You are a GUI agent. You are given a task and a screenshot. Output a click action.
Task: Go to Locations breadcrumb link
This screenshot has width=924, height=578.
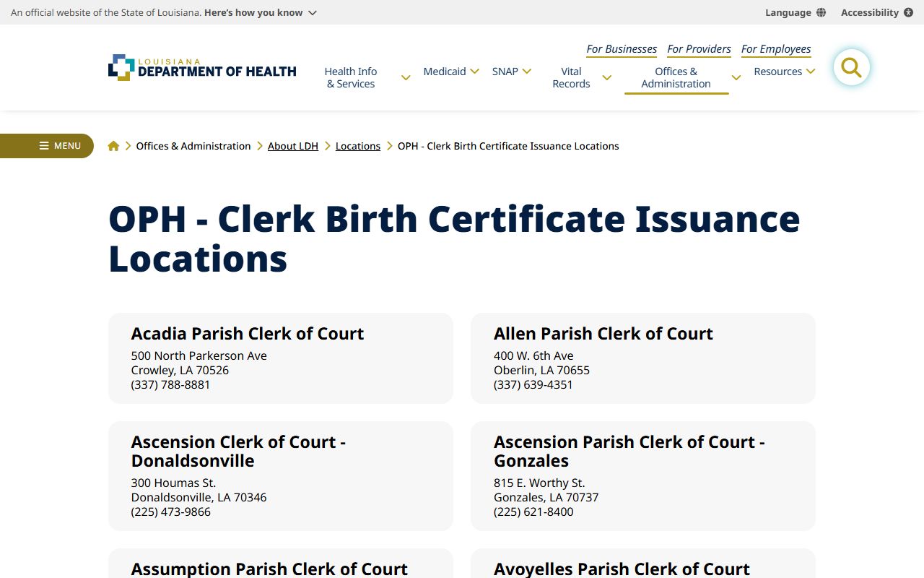click(x=358, y=146)
